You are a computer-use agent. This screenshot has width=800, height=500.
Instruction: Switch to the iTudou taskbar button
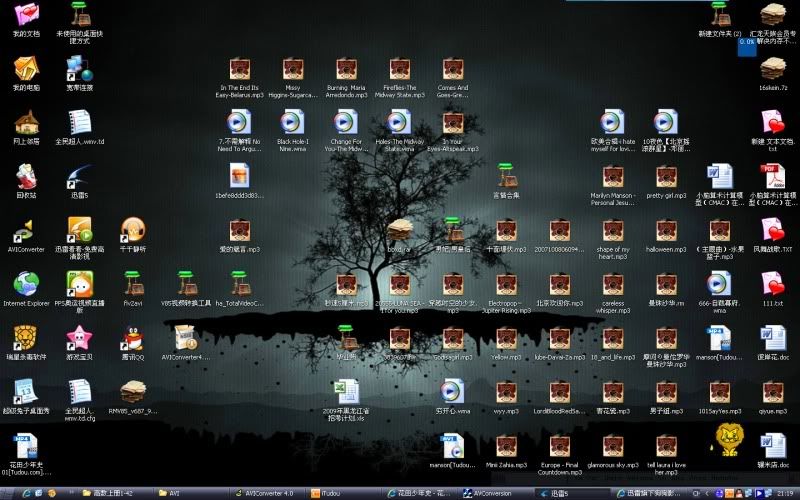(344, 493)
